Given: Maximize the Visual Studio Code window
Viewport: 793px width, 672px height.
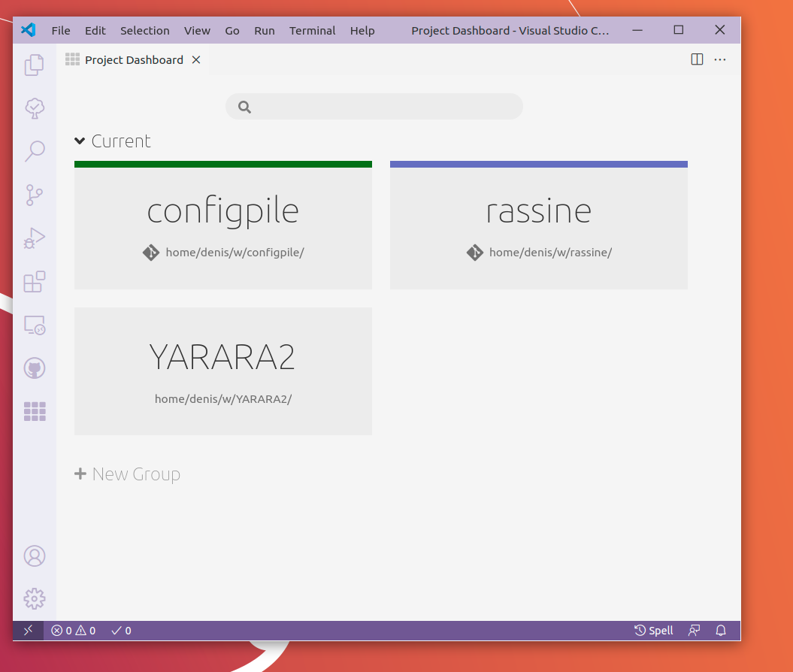Looking at the screenshot, I should (x=679, y=30).
